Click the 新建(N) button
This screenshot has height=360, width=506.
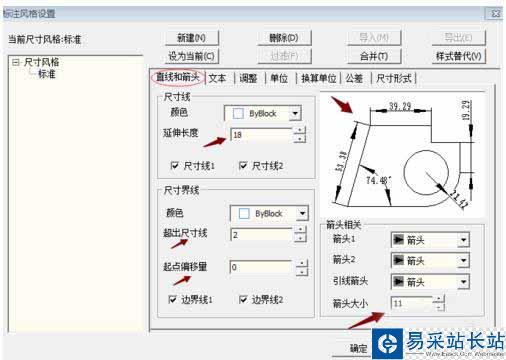(192, 38)
